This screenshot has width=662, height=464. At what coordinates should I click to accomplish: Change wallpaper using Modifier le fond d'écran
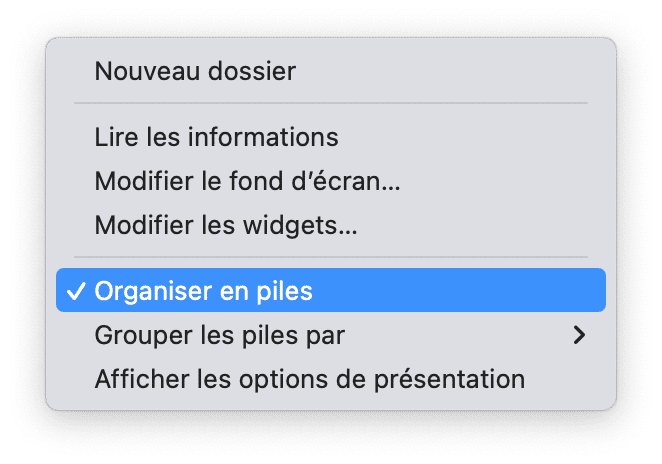point(331,181)
